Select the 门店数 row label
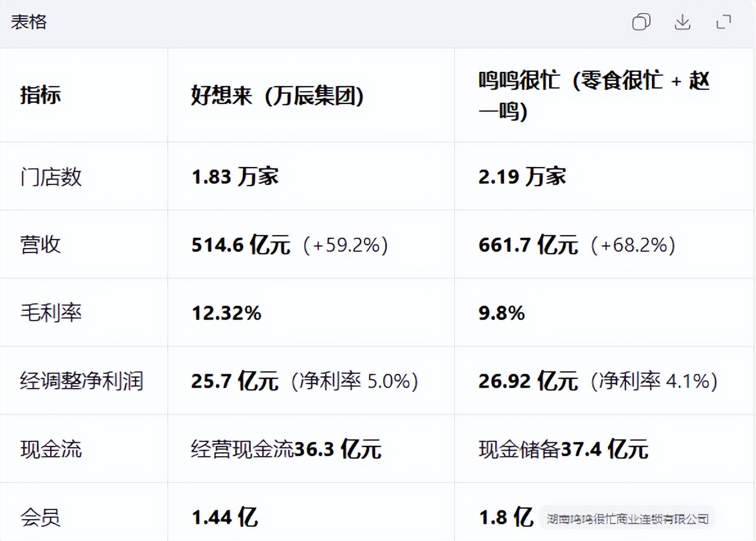756x541 pixels. point(51,177)
